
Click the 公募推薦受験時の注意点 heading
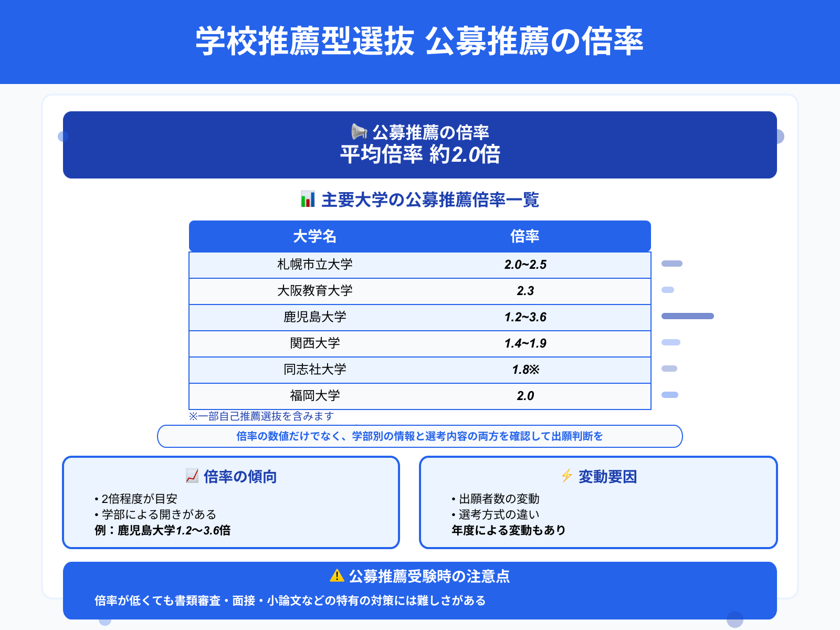(x=429, y=576)
